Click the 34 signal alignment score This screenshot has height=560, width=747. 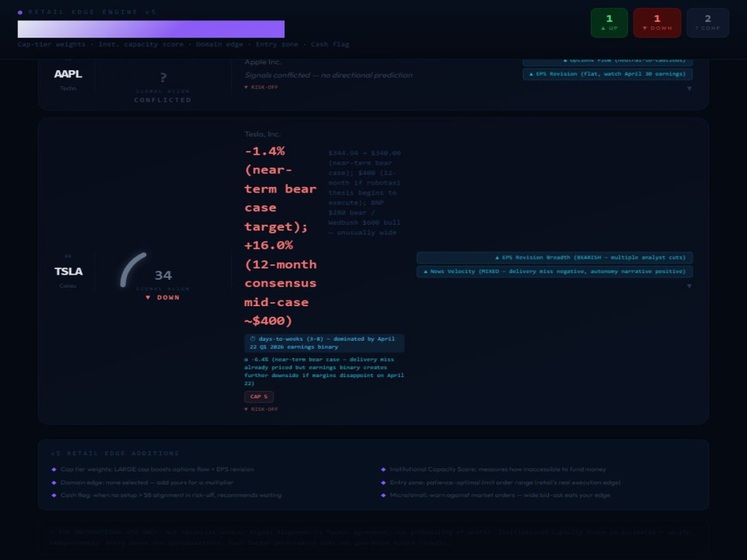pos(163,276)
